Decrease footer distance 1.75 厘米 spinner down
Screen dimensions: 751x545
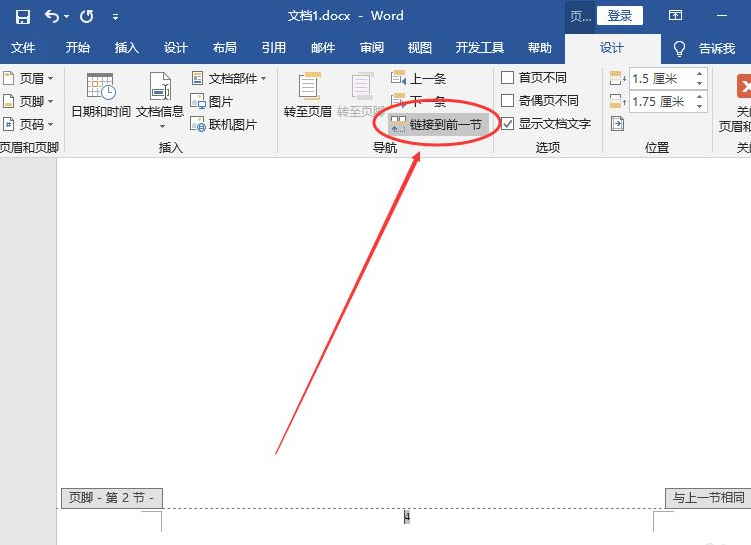click(700, 106)
